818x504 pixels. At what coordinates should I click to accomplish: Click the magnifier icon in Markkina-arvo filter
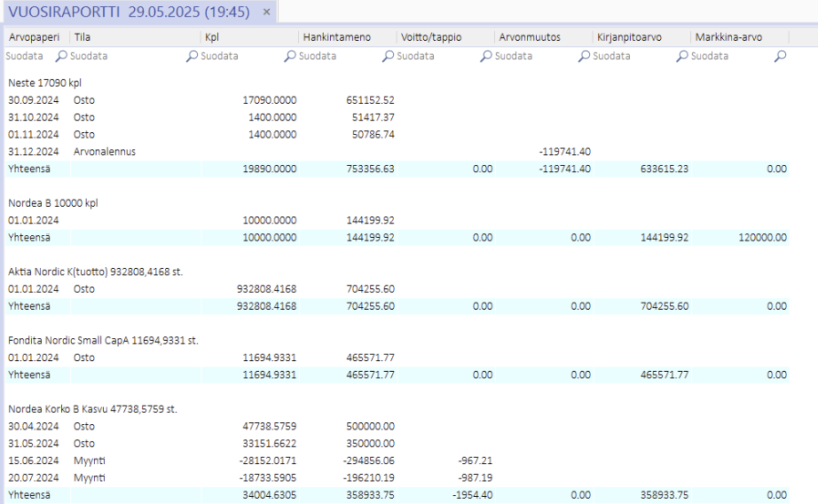coord(780,56)
